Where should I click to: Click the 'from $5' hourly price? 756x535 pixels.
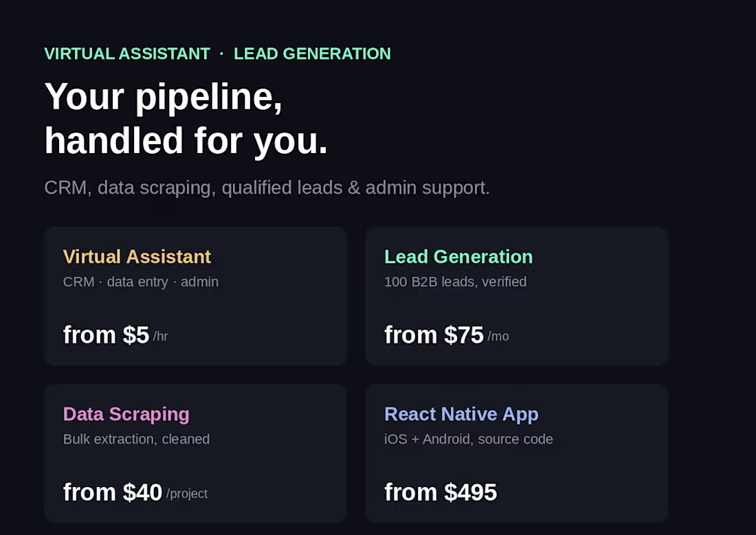coord(106,335)
